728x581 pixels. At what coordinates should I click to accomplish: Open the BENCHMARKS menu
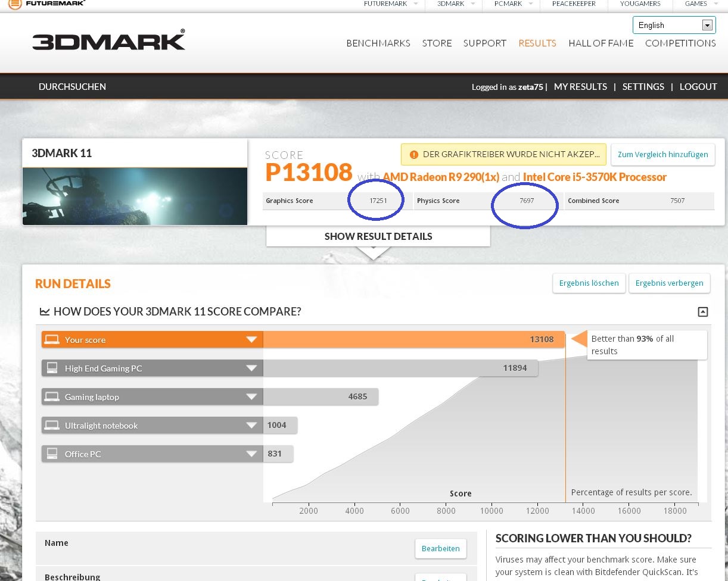tap(378, 43)
